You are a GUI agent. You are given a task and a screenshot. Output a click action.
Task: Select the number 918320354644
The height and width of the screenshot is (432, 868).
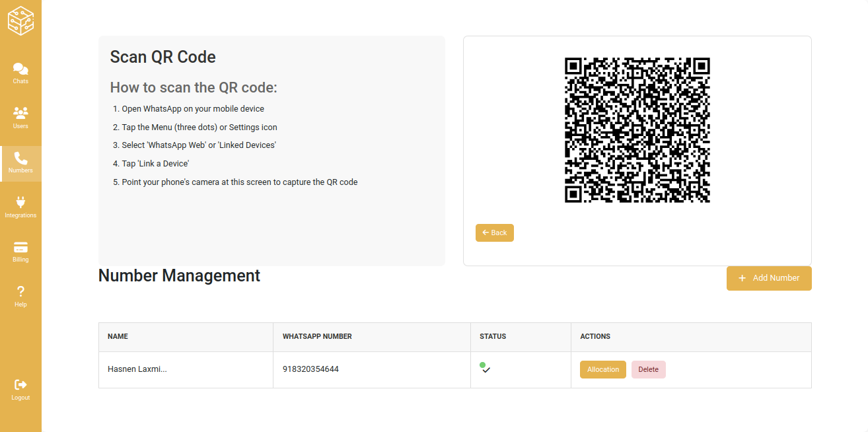coord(310,369)
